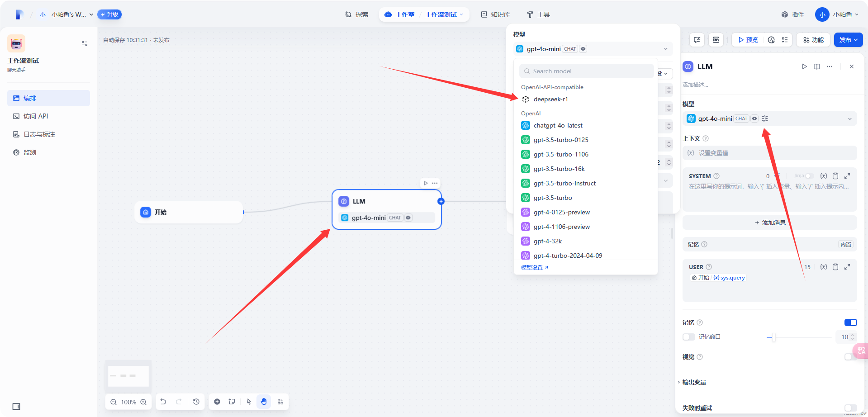The image size is (868, 417).
Task: Enable the 记忆窗口 toggle
Action: coord(689,337)
